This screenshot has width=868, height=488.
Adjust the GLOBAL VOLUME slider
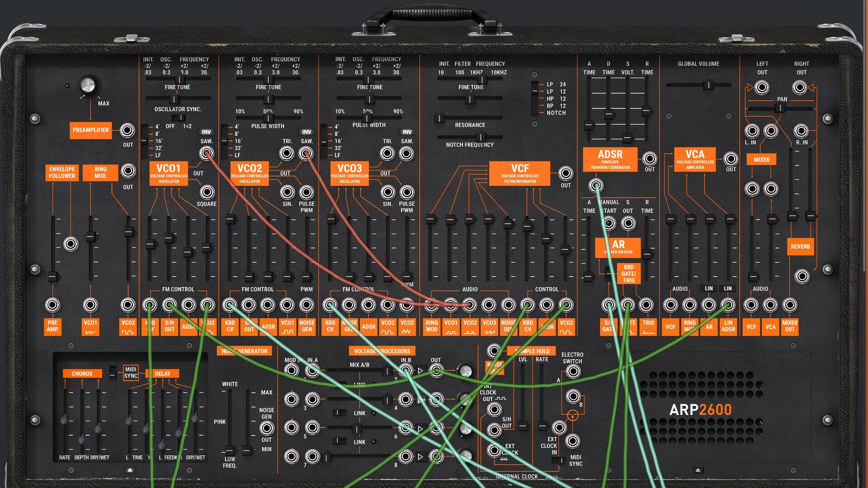point(708,85)
